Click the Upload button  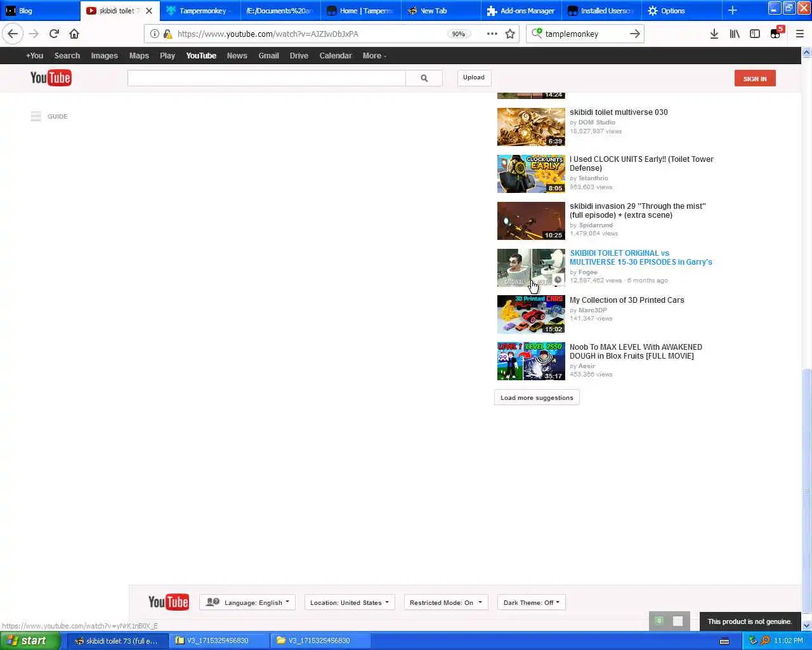(474, 77)
